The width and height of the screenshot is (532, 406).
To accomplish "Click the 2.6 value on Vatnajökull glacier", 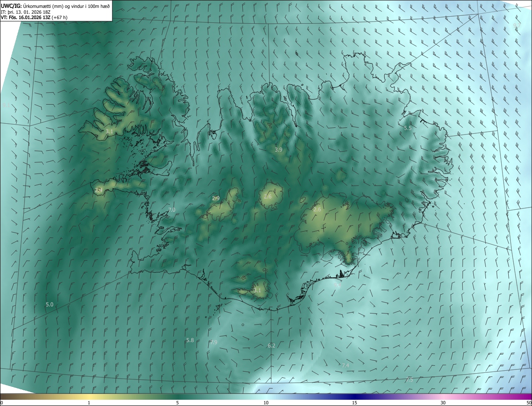I will point(317,210).
